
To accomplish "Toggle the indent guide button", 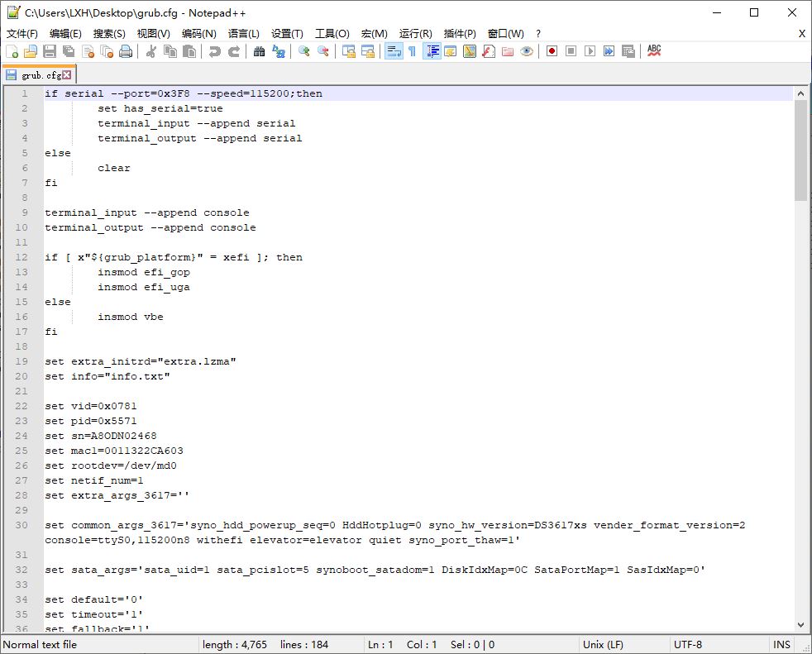I will click(432, 51).
